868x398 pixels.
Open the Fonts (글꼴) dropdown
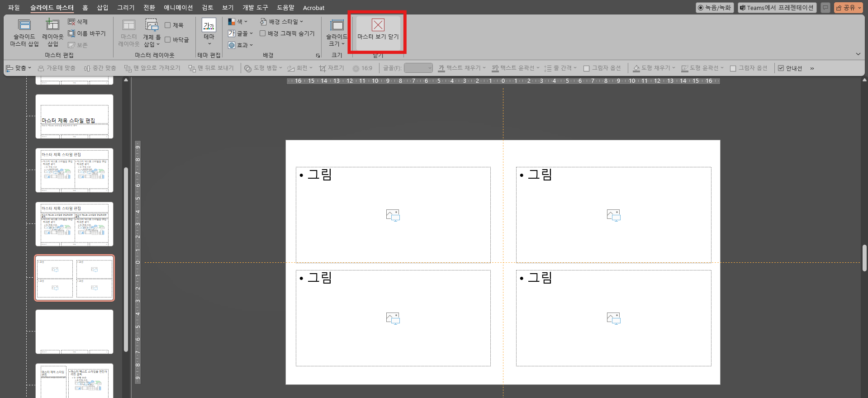point(240,33)
